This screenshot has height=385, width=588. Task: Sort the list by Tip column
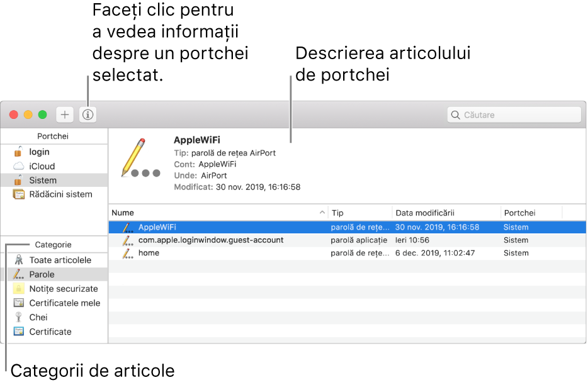[338, 212]
